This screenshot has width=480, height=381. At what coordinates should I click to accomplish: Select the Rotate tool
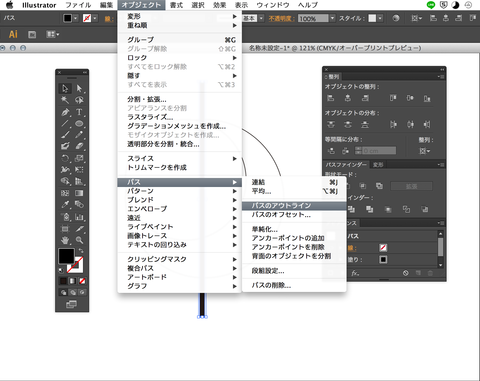click(x=65, y=158)
